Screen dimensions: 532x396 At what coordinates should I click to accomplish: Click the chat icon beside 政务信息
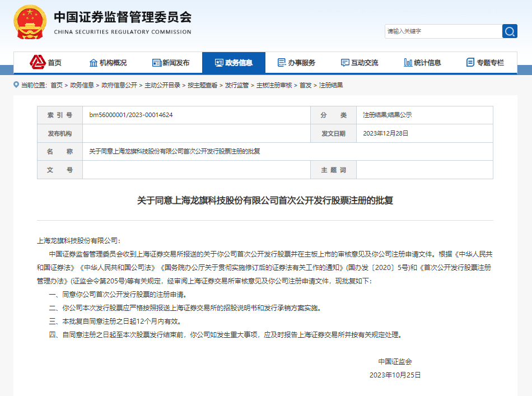pos(218,63)
